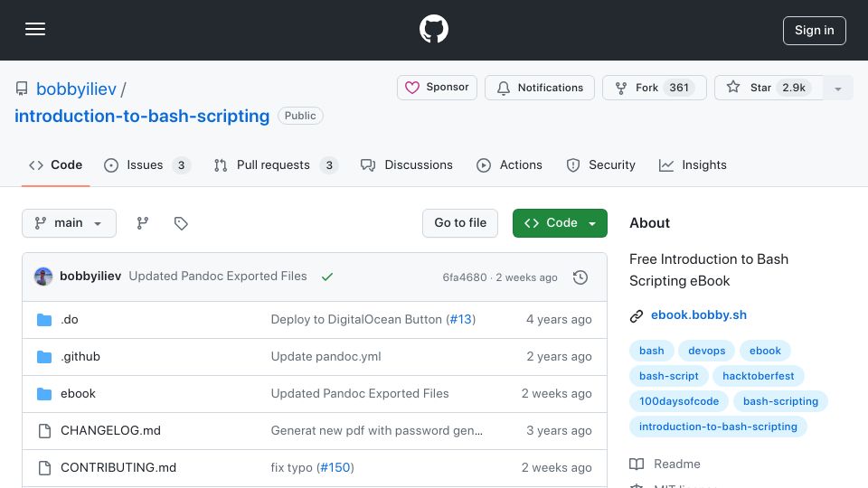View tags via the tag icon
Image resolution: width=868 pixels, height=488 pixels.
(x=181, y=223)
